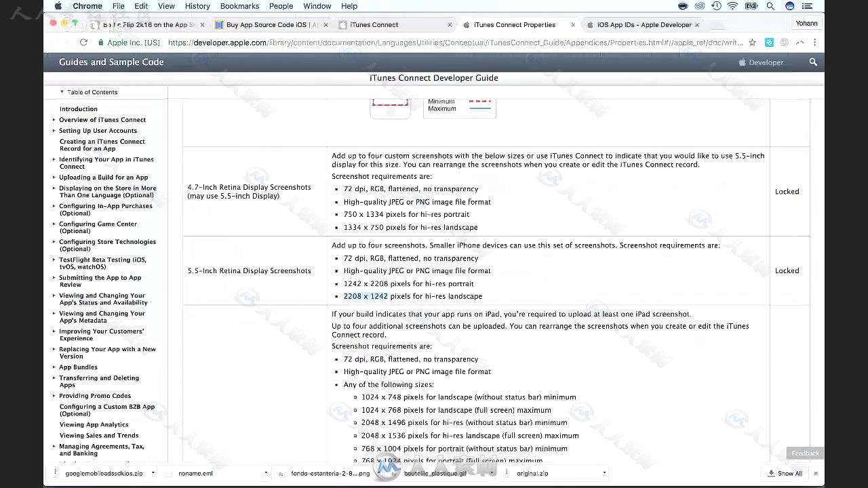Image resolution: width=868 pixels, height=488 pixels.
Task: Check battery status icon in menu bar
Action: coord(751,6)
